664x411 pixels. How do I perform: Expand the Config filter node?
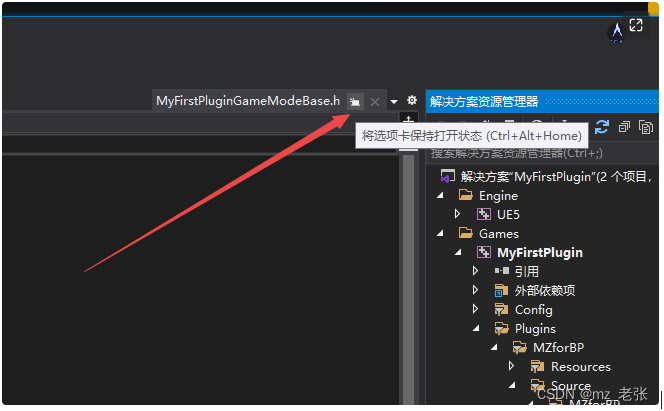(x=475, y=309)
